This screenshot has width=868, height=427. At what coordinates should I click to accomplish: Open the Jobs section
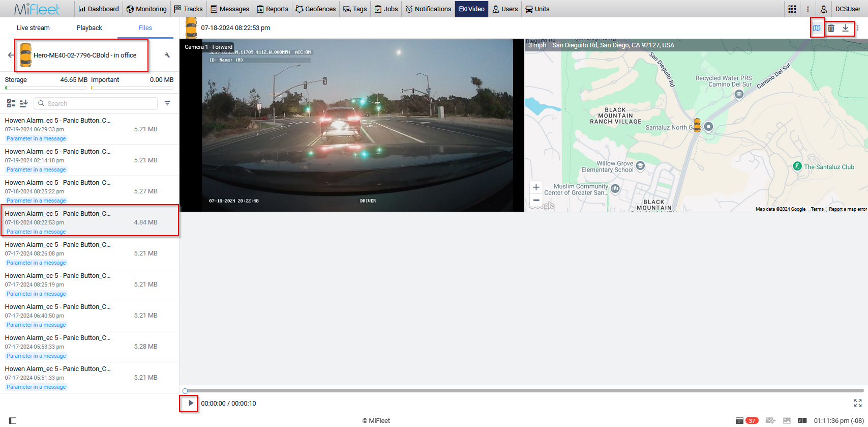386,9
